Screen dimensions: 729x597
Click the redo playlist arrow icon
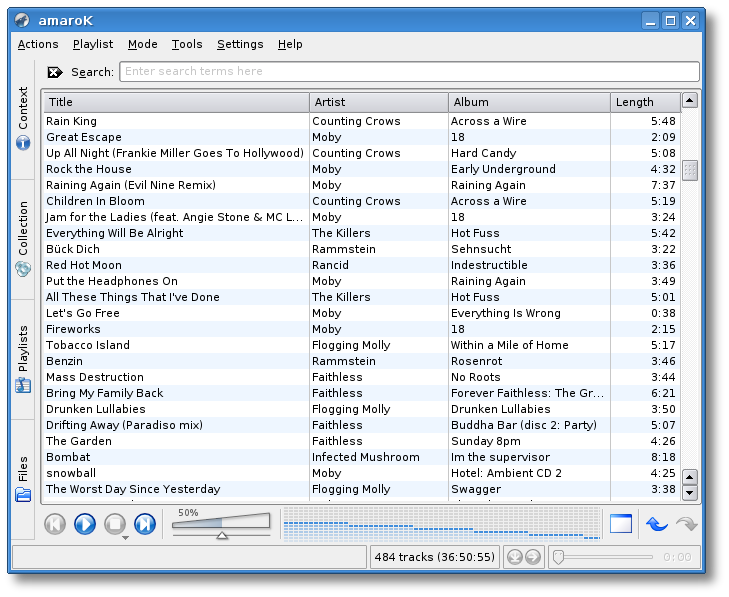pos(687,524)
